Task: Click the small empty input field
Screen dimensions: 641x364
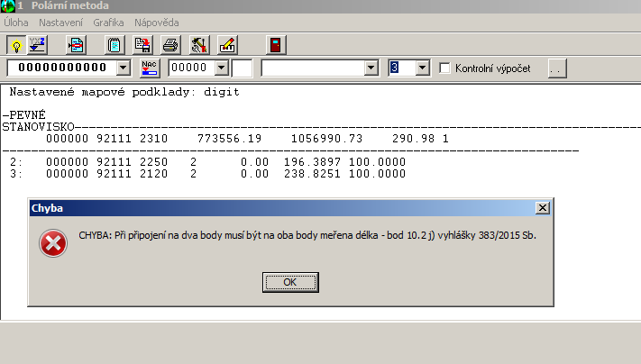Action: point(243,68)
